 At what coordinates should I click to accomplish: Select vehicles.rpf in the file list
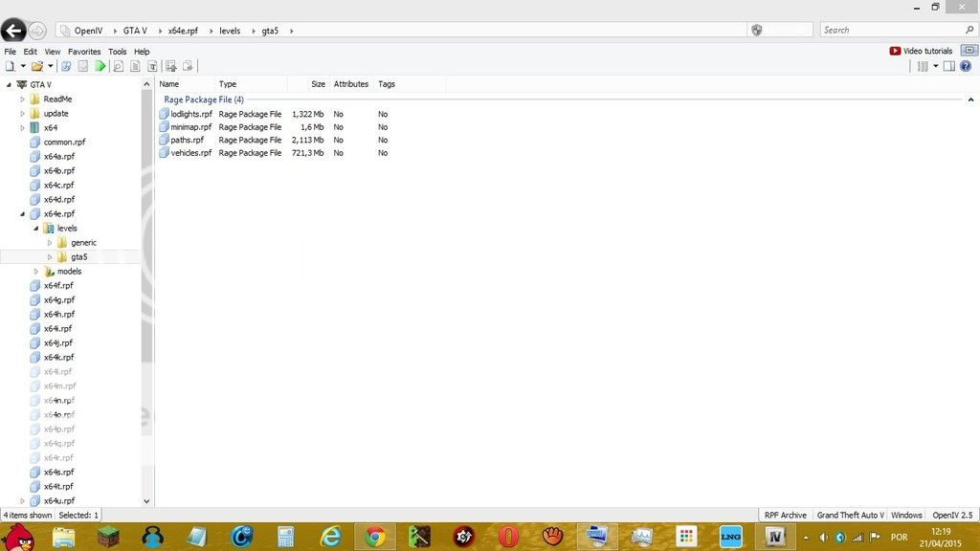coord(190,153)
